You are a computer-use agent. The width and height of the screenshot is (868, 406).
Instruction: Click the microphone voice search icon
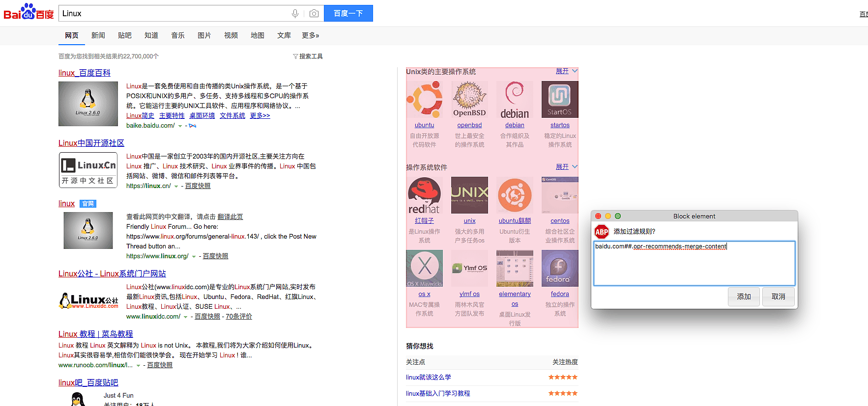click(295, 14)
